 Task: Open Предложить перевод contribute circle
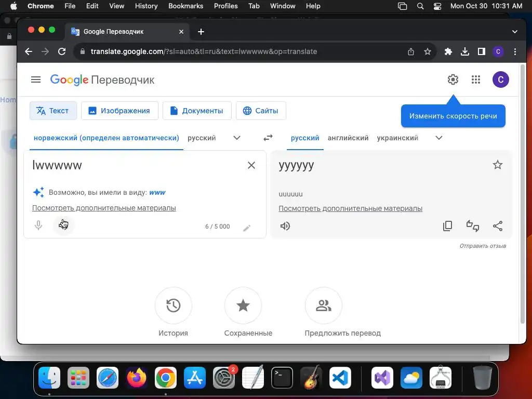pyautogui.click(x=324, y=305)
